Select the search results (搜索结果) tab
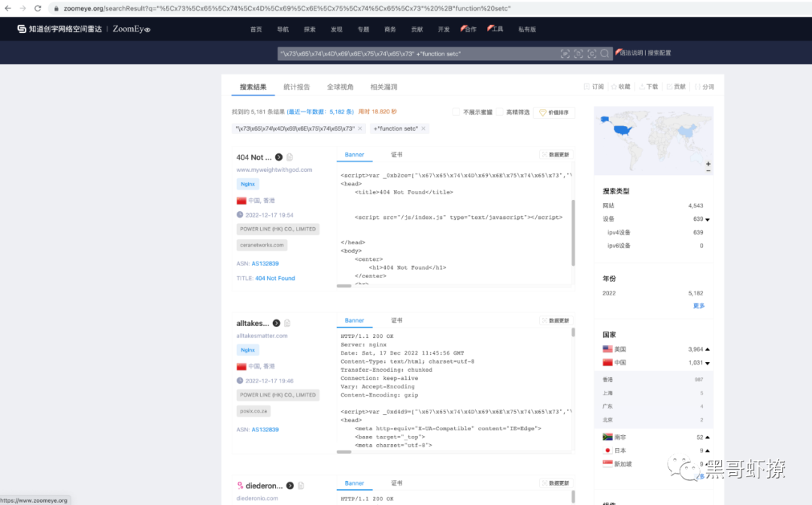Screen dimensions: 812x505 (x=253, y=87)
